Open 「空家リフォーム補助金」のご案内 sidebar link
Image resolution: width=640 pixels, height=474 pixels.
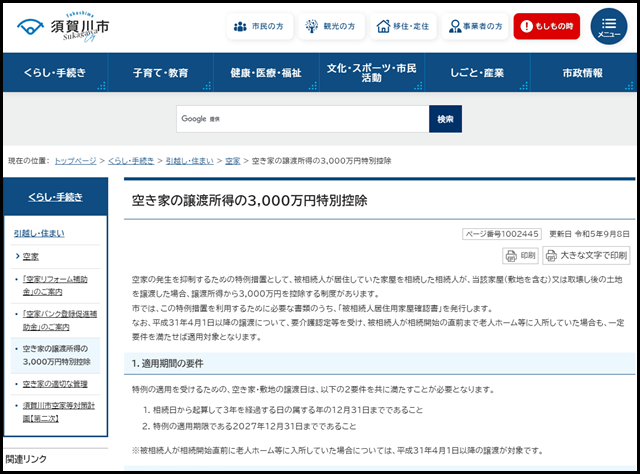[x=55, y=285]
